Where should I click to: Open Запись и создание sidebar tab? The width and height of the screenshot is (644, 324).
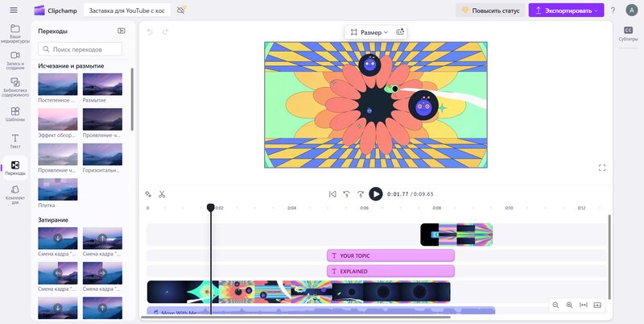15,60
